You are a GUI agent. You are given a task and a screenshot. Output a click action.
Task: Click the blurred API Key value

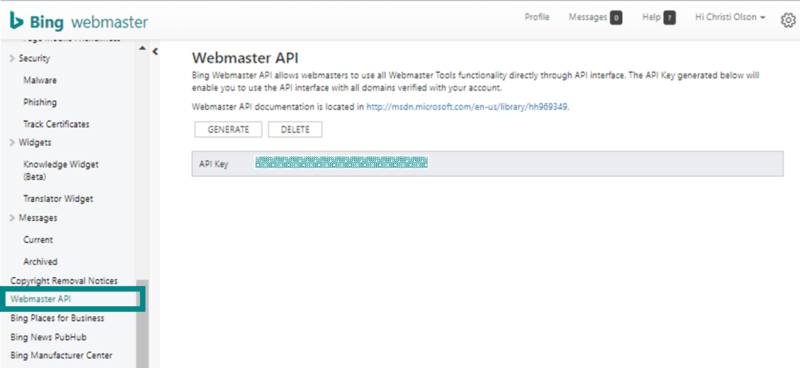tap(341, 163)
